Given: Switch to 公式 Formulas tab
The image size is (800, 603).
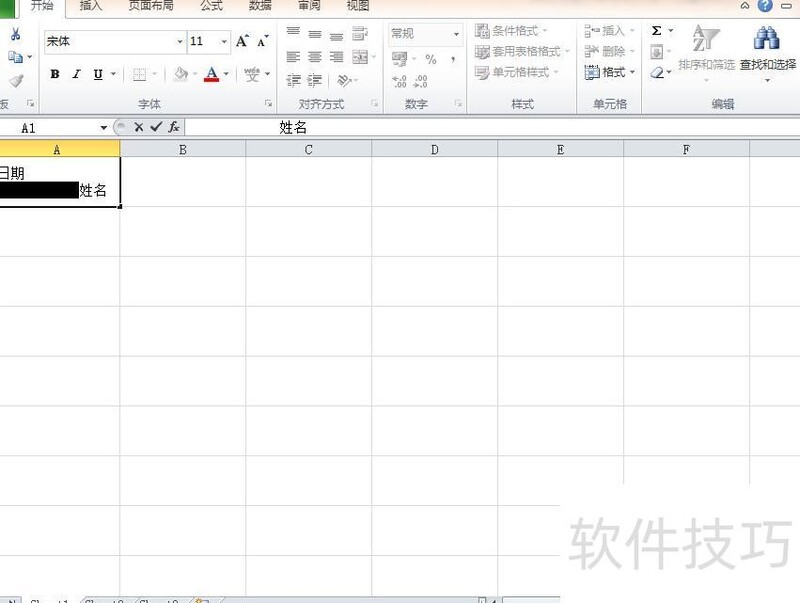Looking at the screenshot, I should click(211, 6).
